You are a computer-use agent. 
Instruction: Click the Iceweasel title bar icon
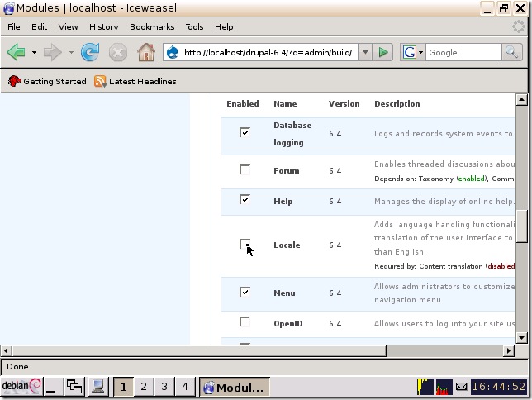pyautogui.click(x=8, y=8)
